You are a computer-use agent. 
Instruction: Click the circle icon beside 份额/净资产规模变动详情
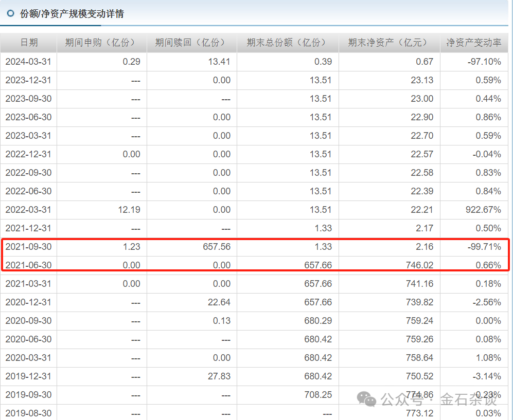click(10, 13)
